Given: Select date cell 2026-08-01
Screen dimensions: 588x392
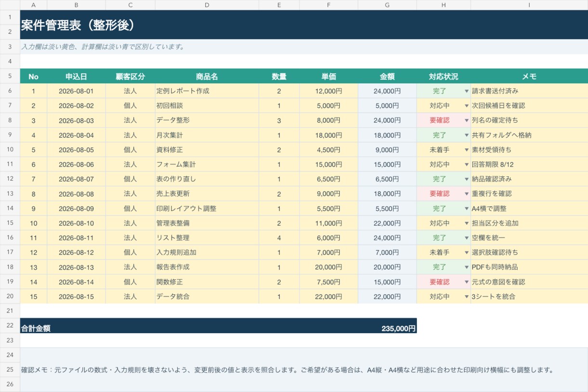Looking at the screenshot, I should (x=76, y=91).
